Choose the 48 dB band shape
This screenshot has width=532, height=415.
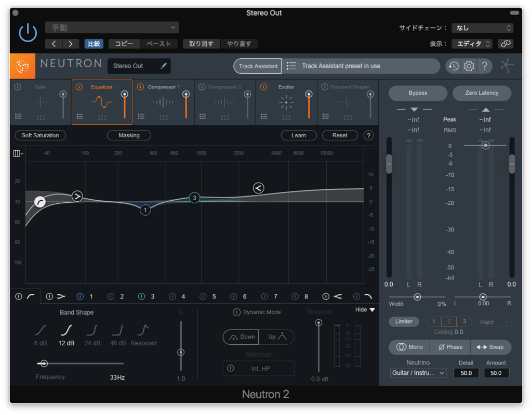[x=118, y=335]
